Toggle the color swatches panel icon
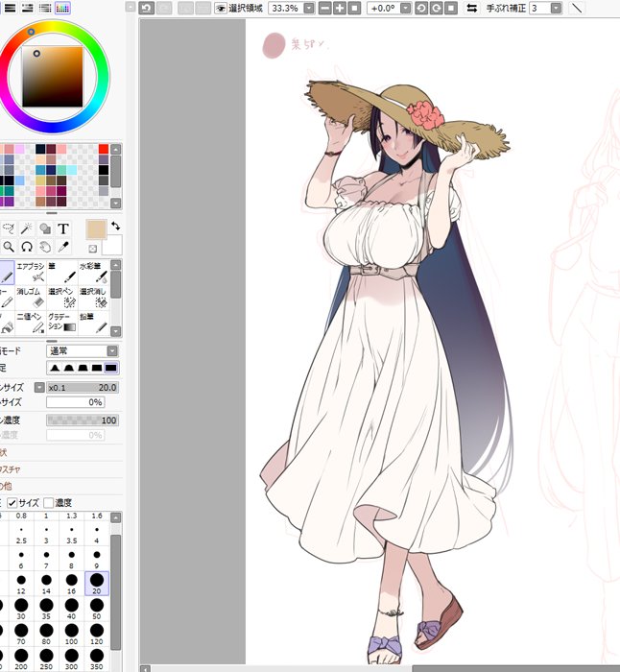This screenshot has width=620, height=672. [x=62, y=8]
